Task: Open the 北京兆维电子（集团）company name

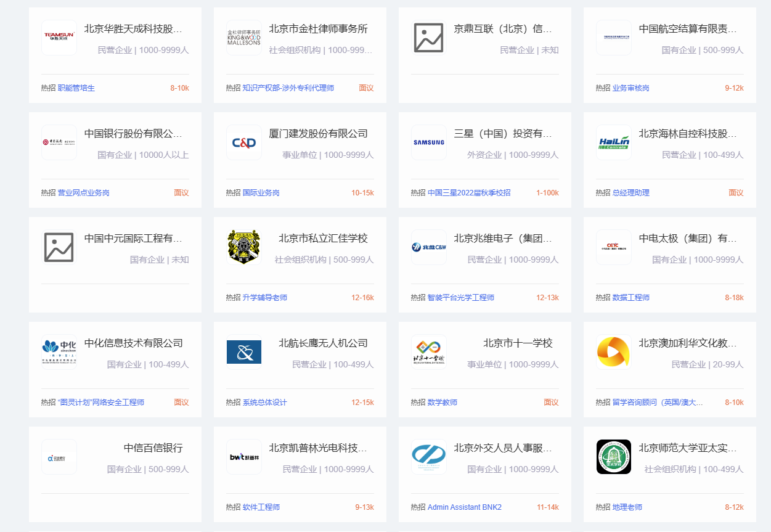Action: pos(503,239)
